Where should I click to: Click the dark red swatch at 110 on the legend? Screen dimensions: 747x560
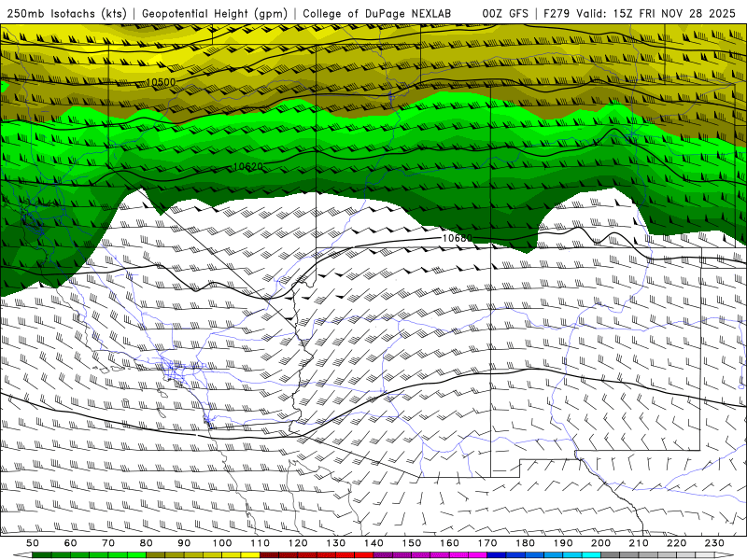(x=269, y=555)
